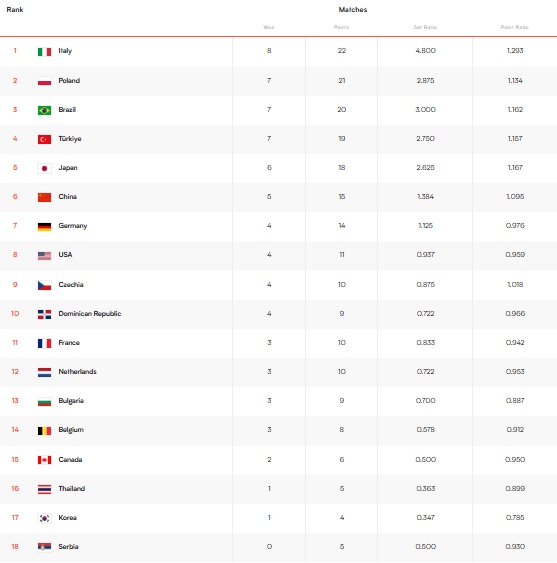
Task: Click the Serbia flag icon
Action: 44,547
